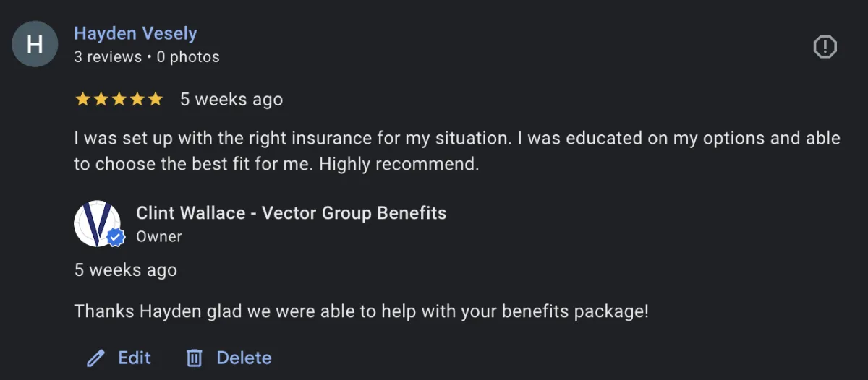Screen dimensions: 868x380
Task: Click the "Thanks Hayden" reply text
Action: coord(362,312)
